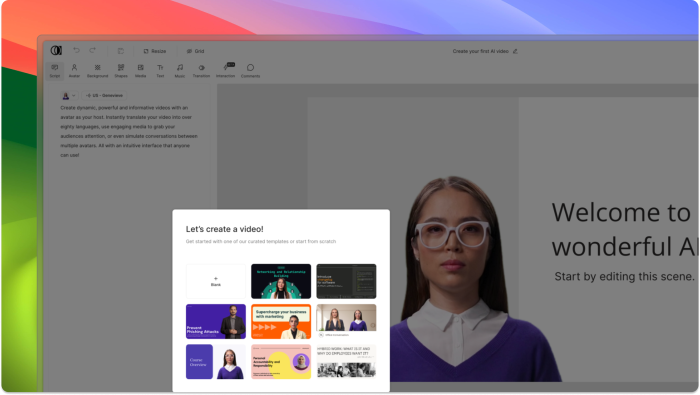700x395 pixels.
Task: Select the Hybrid Work template
Action: tap(346, 362)
